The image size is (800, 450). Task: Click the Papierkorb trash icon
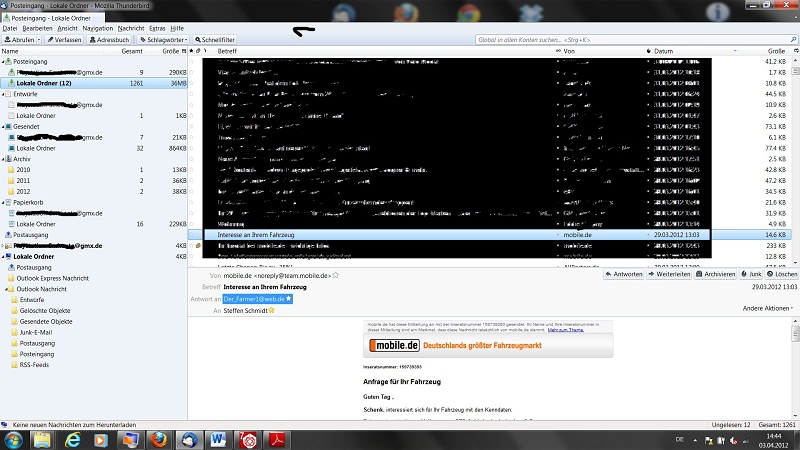tap(8, 203)
